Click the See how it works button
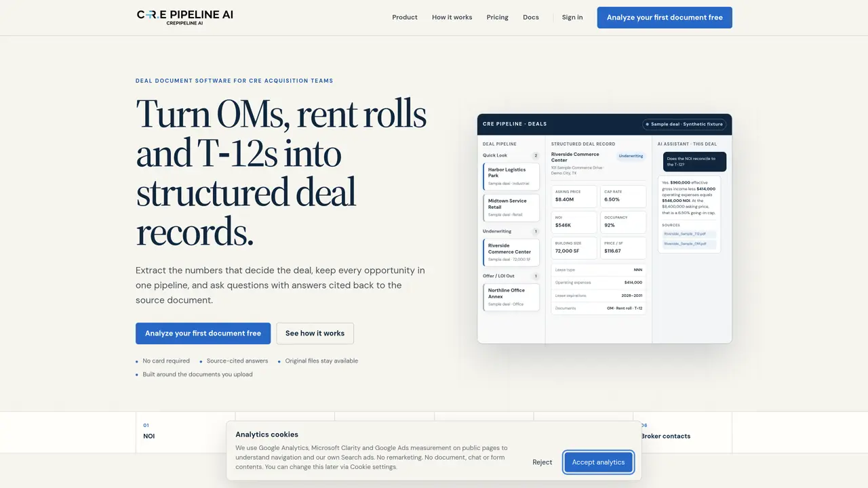Viewport: 868px width, 488px height. pos(315,333)
